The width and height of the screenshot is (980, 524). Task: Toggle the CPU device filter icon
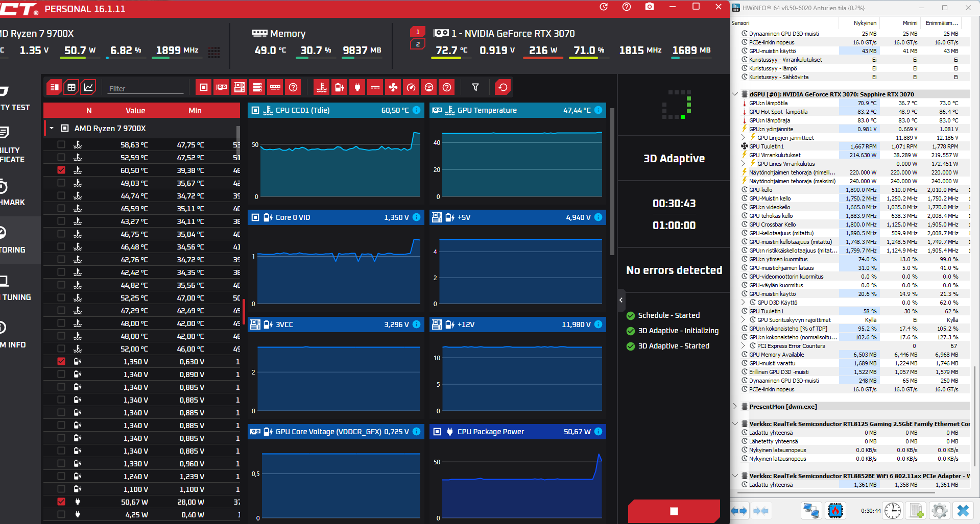(204, 87)
